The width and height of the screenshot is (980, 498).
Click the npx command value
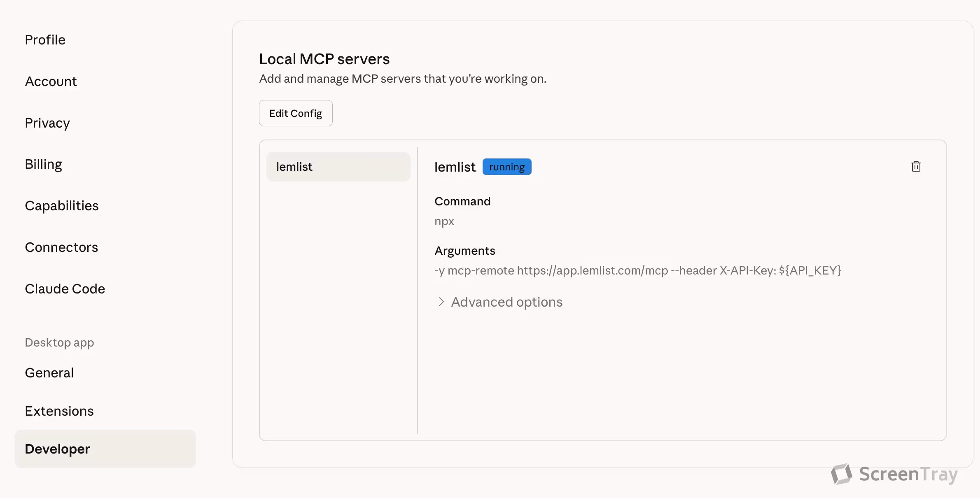click(444, 221)
